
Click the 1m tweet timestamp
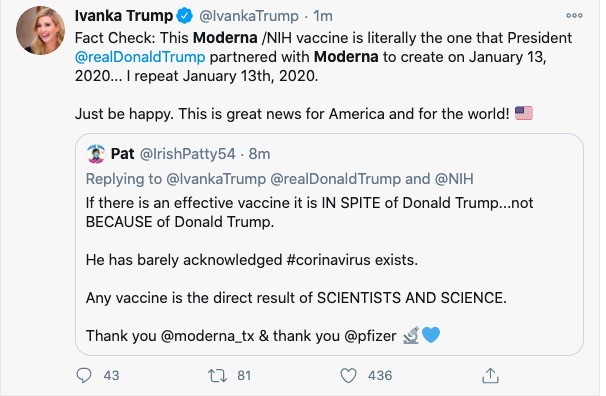[322, 16]
